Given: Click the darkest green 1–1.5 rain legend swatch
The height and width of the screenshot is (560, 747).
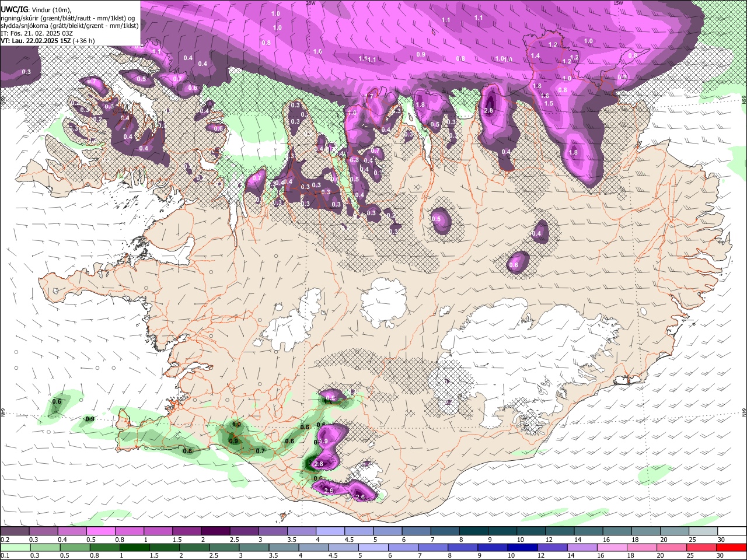Looking at the screenshot, I should 134,547.
